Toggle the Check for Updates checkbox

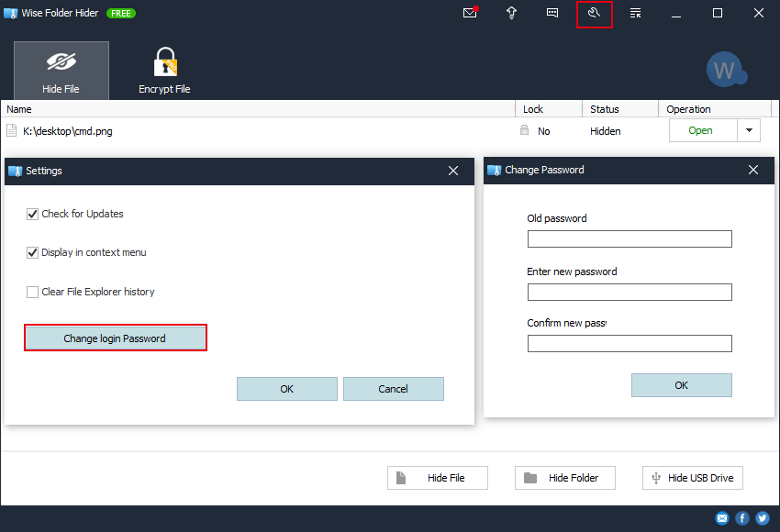pyautogui.click(x=32, y=214)
